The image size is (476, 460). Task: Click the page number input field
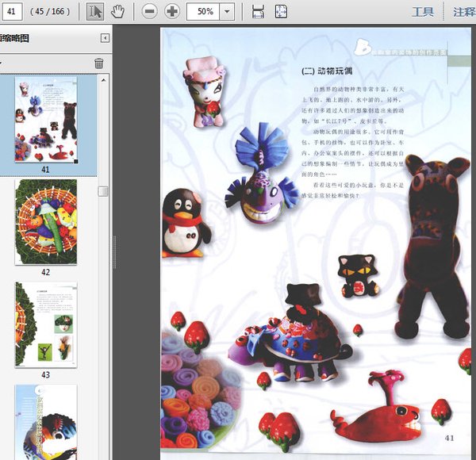(12, 11)
